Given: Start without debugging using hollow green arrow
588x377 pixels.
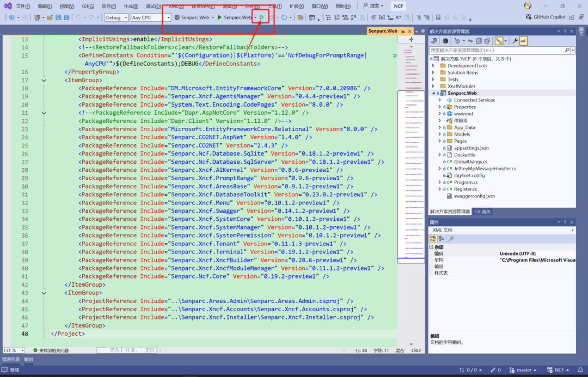Looking at the screenshot, I should tap(262, 17).
